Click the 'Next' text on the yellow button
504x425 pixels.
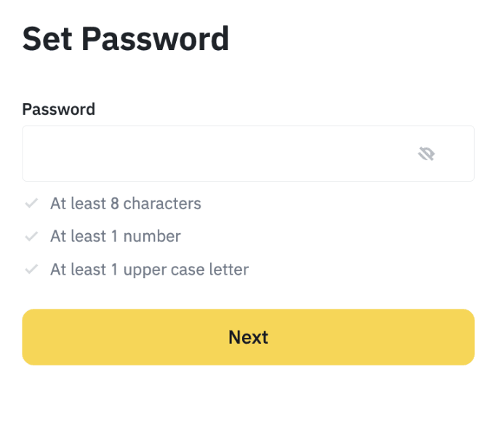click(x=248, y=337)
